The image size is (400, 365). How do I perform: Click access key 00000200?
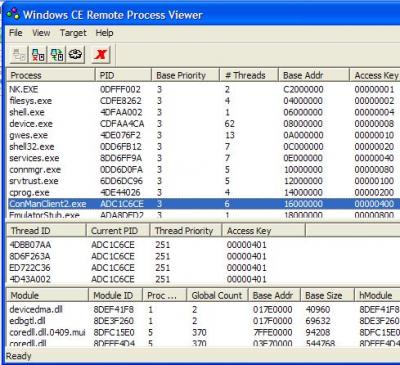click(x=374, y=192)
